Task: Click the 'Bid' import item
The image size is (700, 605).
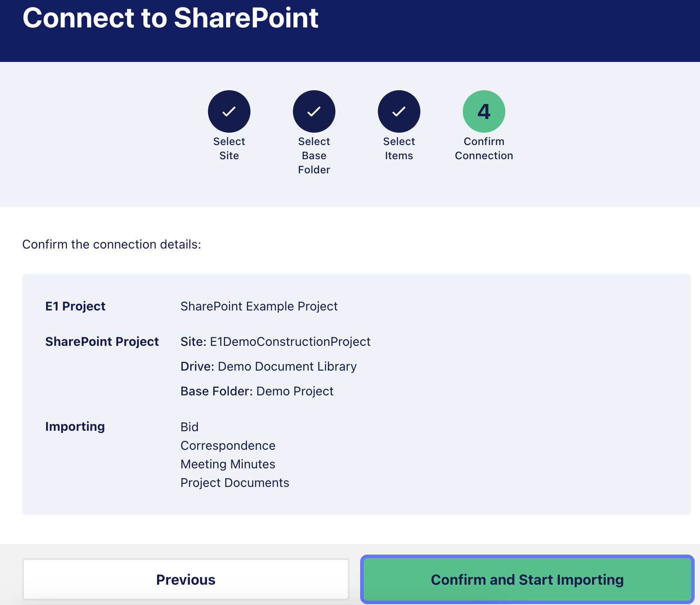Action: pos(189,427)
